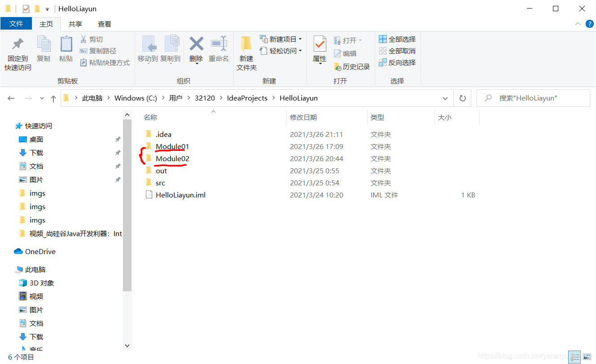Viewport: 596px width, 364px height.
Task: Select the Home (主页) ribbon tab
Action: (x=46, y=24)
